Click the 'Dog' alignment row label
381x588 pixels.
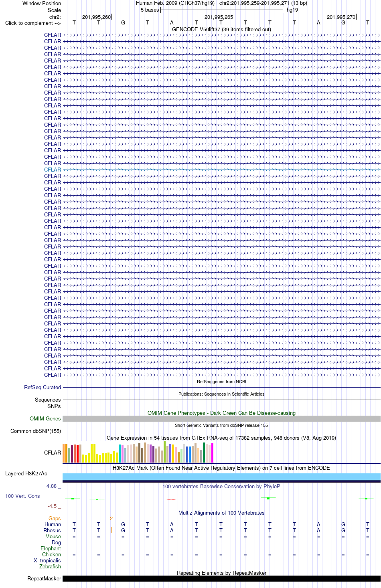click(x=57, y=542)
